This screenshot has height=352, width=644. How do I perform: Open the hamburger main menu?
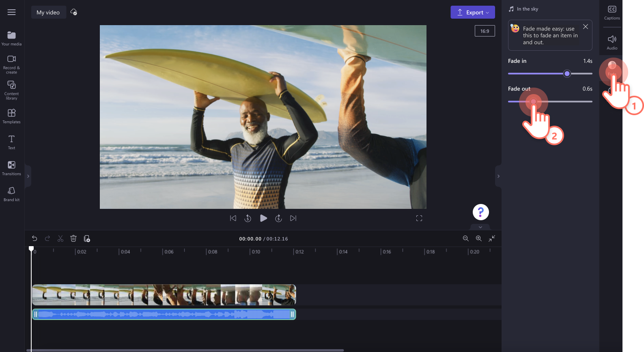11,12
